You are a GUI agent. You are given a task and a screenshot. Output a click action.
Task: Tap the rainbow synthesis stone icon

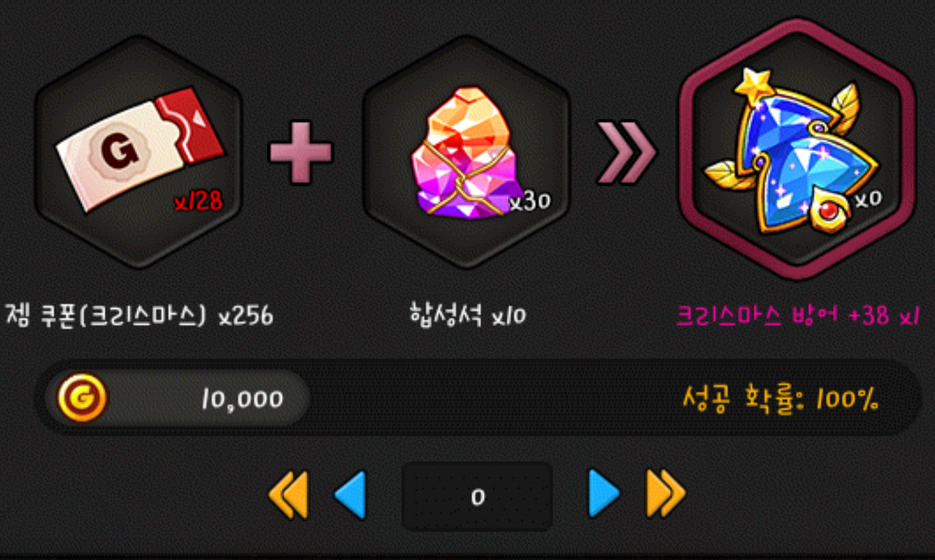tap(464, 153)
